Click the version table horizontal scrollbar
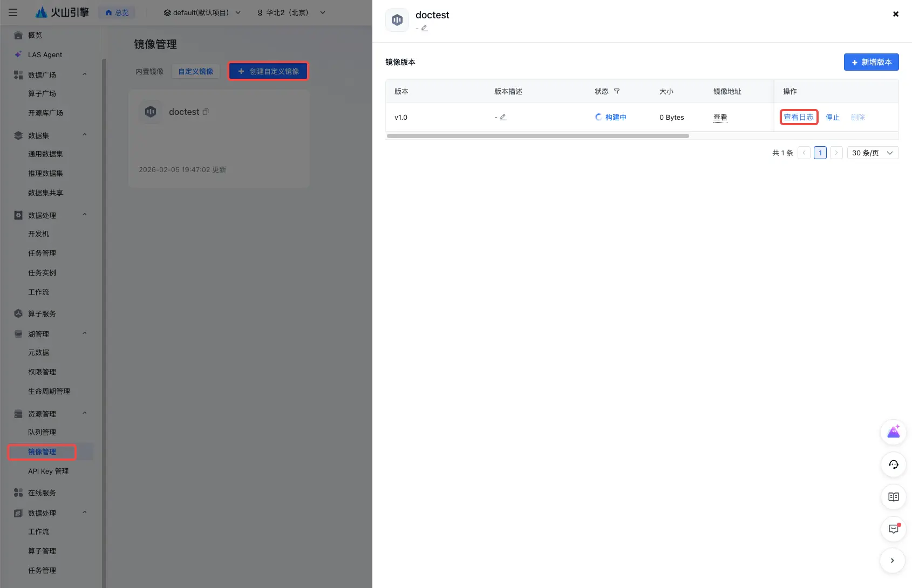 538,136
